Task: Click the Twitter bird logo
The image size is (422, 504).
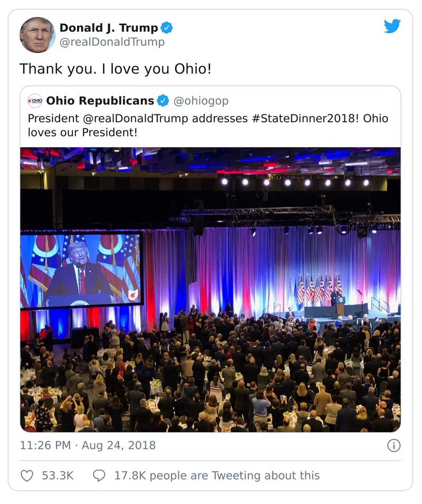Action: (x=392, y=25)
